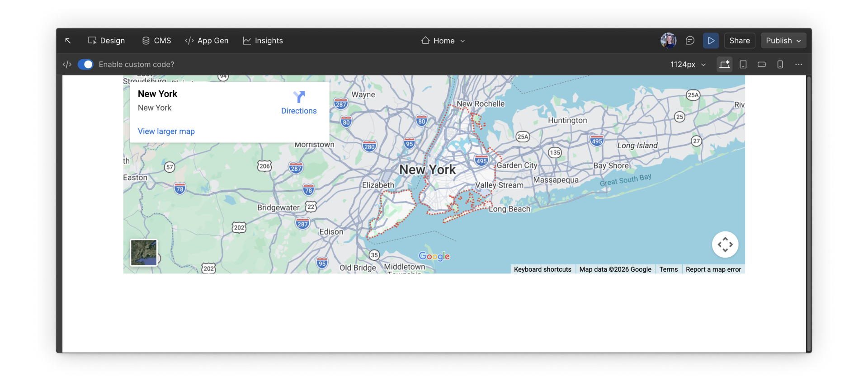Click the route 27 shield on map
The image size is (868, 381).
coord(697,141)
